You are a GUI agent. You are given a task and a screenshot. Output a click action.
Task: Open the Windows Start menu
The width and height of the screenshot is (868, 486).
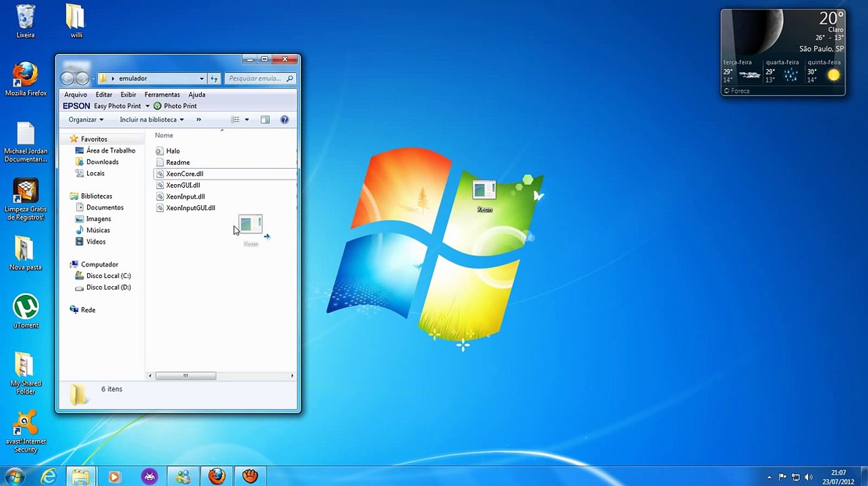[14, 477]
